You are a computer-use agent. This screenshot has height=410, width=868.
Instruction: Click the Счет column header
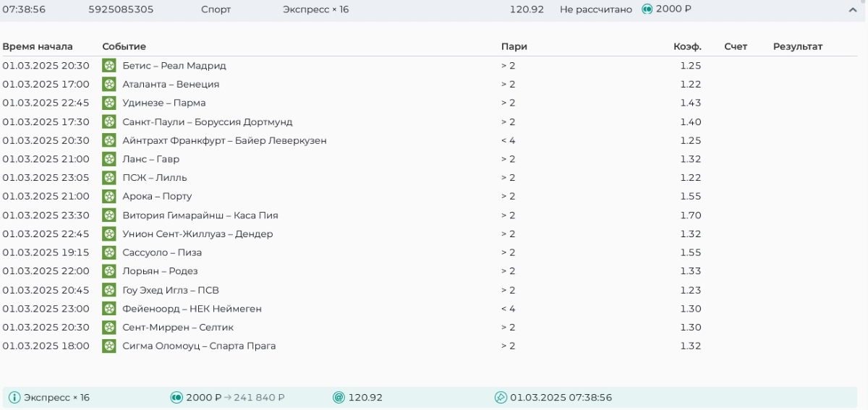pyautogui.click(x=736, y=46)
